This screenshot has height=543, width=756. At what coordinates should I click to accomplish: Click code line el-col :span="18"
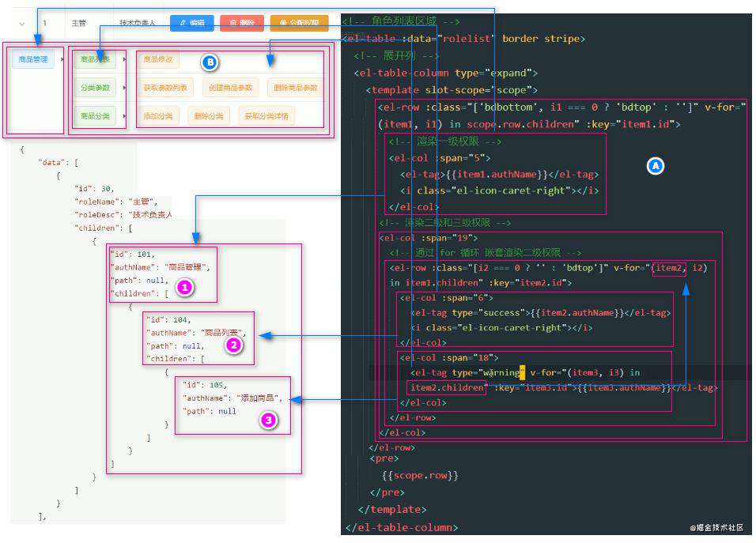pos(449,357)
